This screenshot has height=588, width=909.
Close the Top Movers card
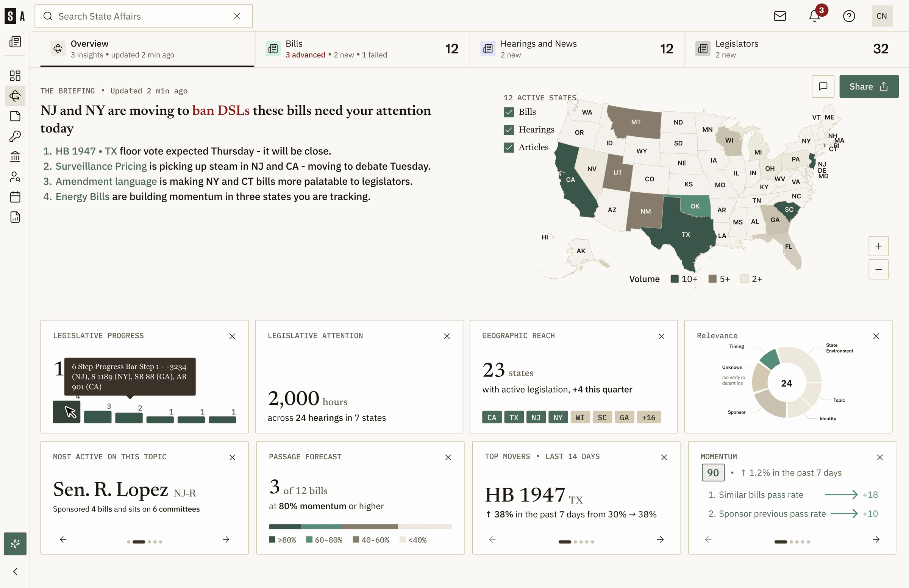tap(664, 457)
